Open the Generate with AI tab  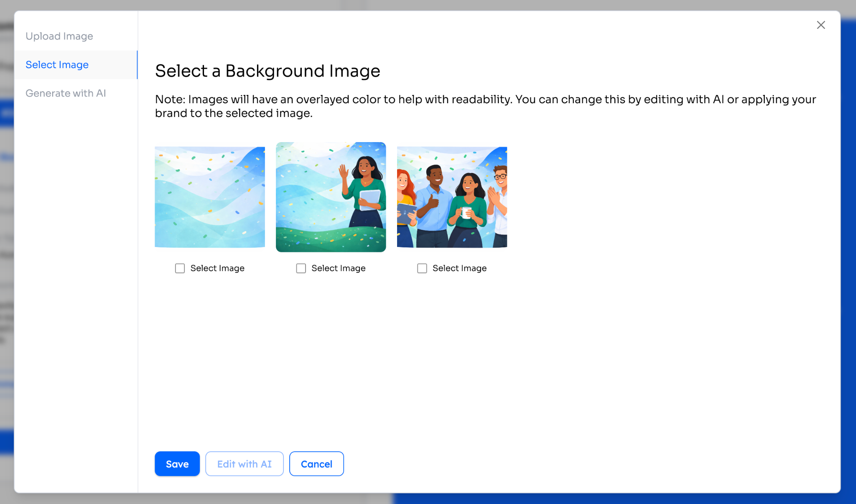coord(76,93)
